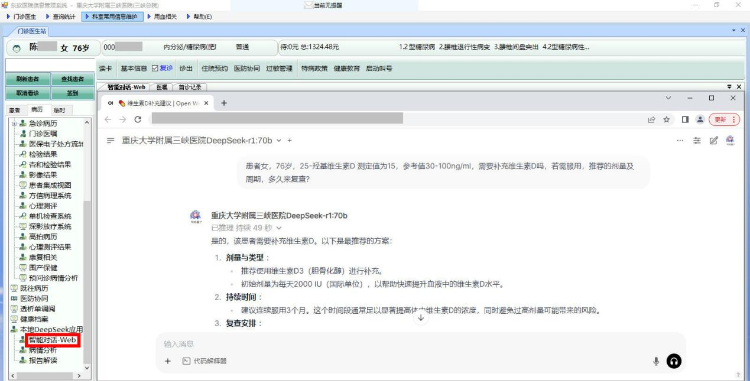Click the browser profile avatar icon

coord(700,120)
